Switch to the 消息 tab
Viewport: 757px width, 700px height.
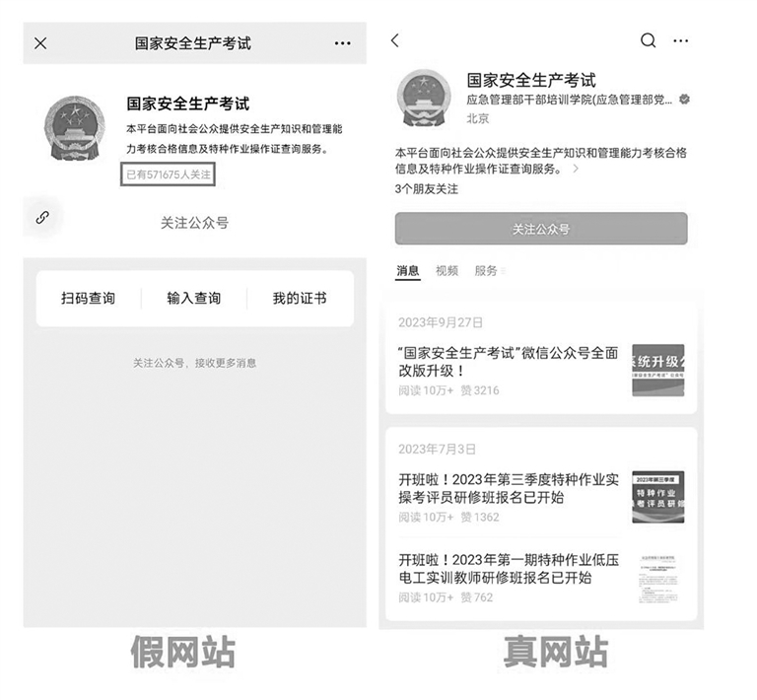tap(408, 271)
